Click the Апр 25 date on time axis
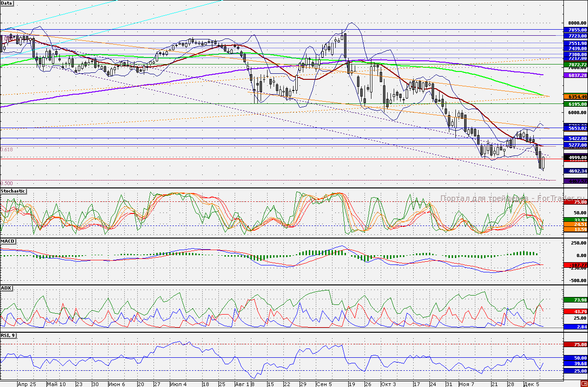588x387 pixels. pyautogui.click(x=26, y=384)
